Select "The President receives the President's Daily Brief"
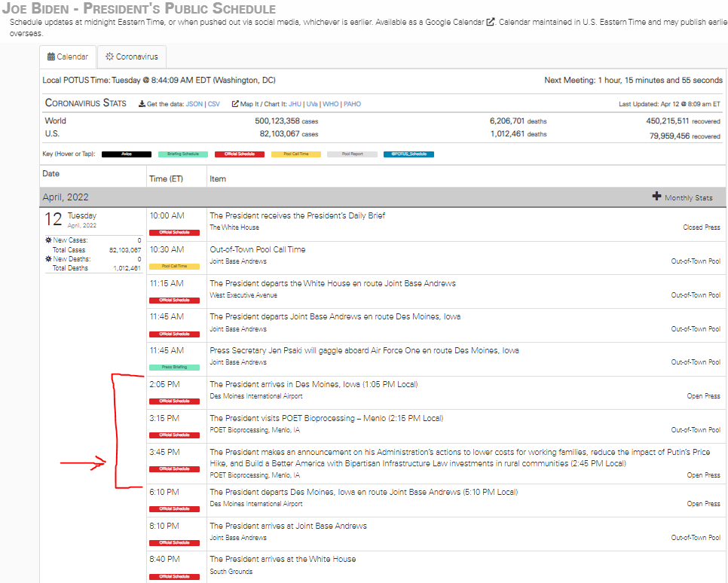Screen dimensions: 728x583 297,215
